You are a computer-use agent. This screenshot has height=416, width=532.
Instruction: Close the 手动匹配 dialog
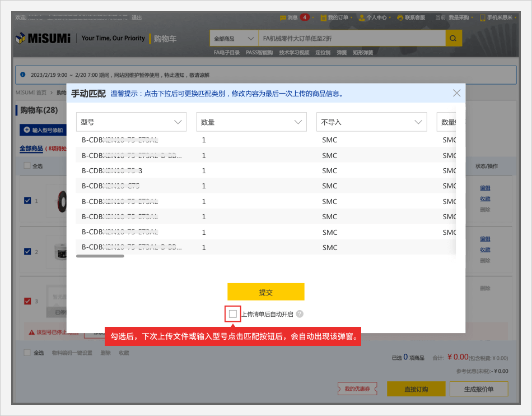pos(457,93)
